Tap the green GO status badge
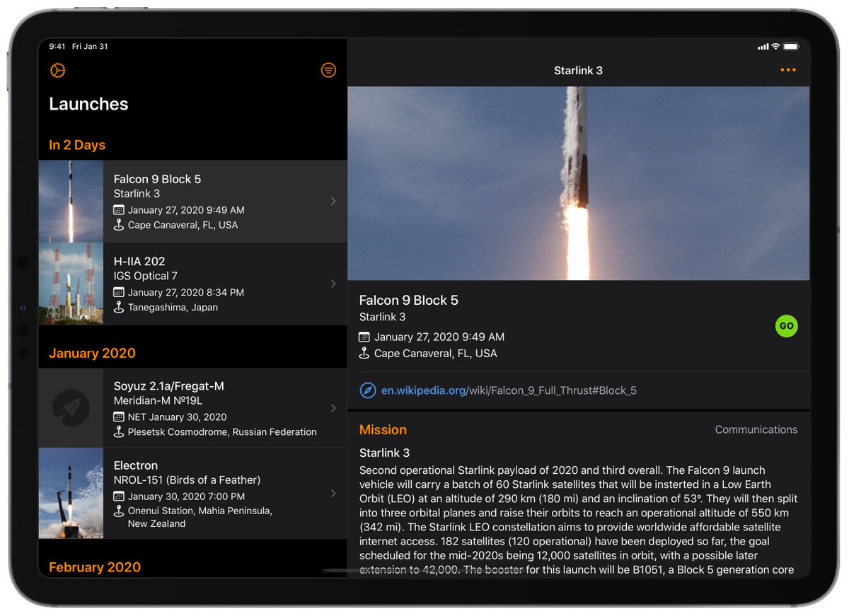This screenshot has width=849, height=616. pos(786,326)
